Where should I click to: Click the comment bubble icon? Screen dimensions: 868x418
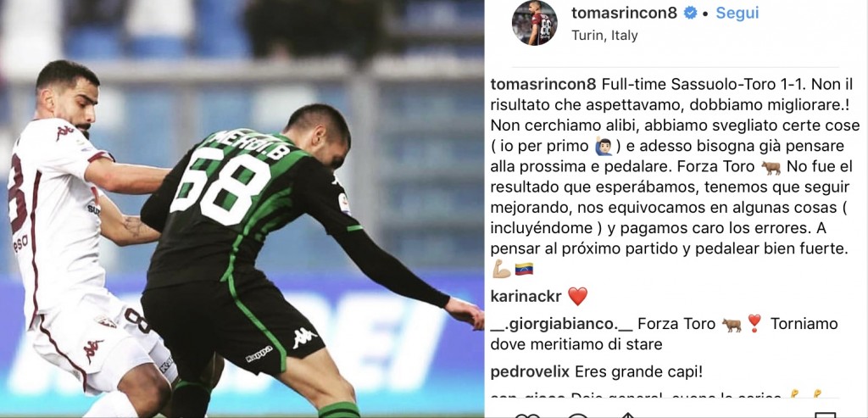coord(577,415)
